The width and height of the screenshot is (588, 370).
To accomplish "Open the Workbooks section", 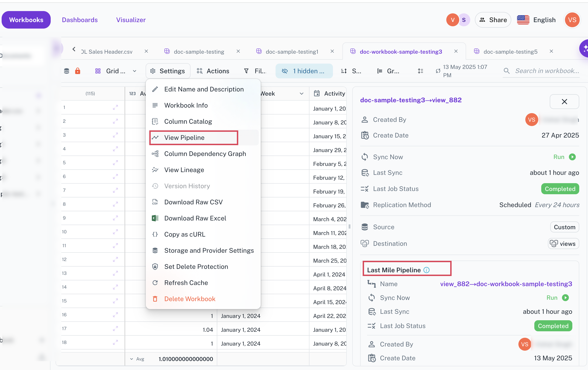I will (26, 20).
